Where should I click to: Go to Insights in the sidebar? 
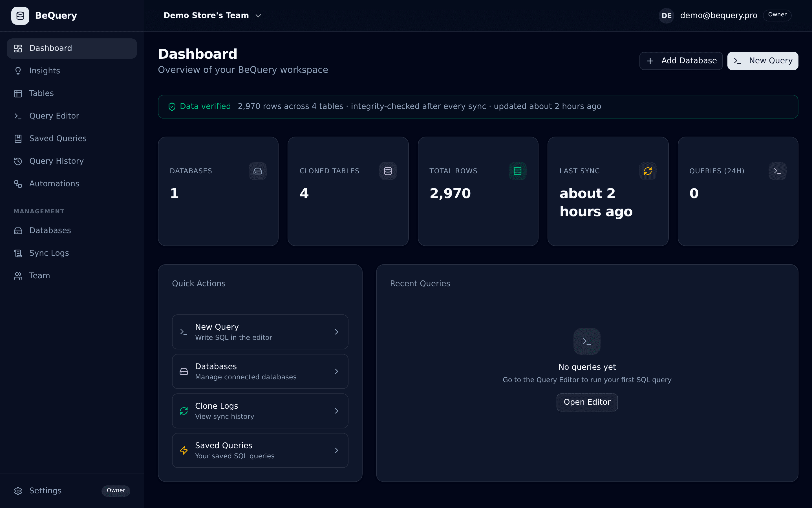point(72,71)
